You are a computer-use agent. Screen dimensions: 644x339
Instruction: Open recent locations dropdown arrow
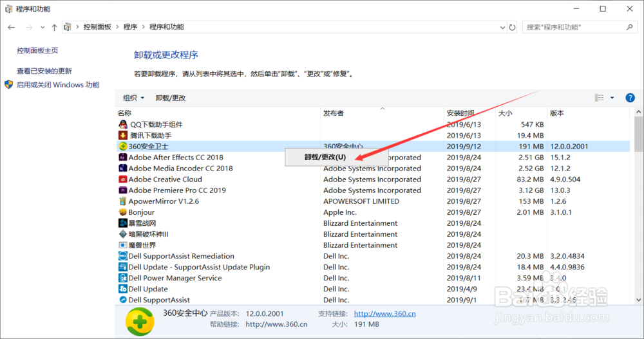tap(43, 28)
